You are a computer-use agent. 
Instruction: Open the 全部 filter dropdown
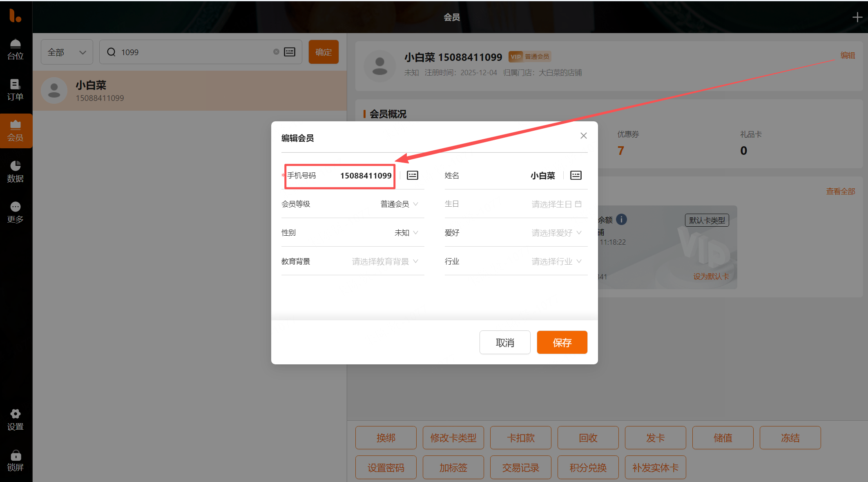pyautogui.click(x=67, y=52)
